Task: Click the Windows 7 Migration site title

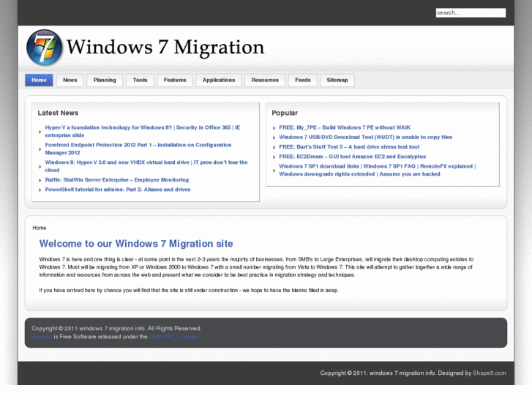Action: pos(165,47)
